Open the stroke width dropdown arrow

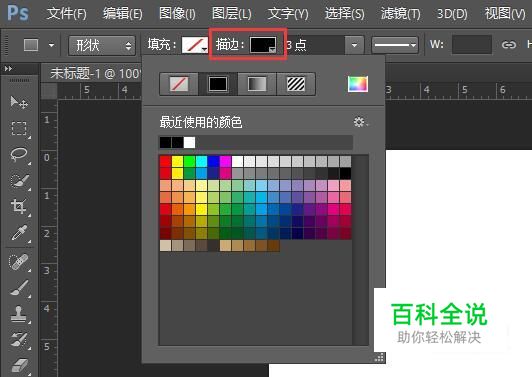click(x=354, y=45)
